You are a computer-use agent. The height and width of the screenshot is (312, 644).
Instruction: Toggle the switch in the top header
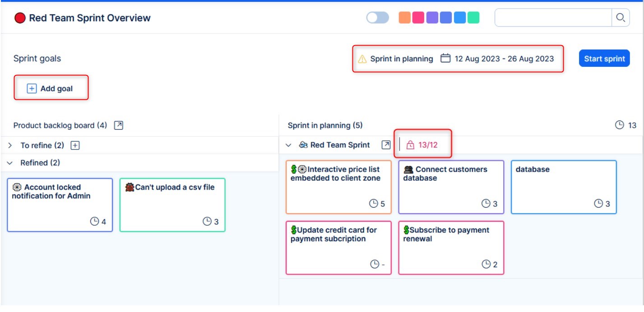pyautogui.click(x=377, y=18)
